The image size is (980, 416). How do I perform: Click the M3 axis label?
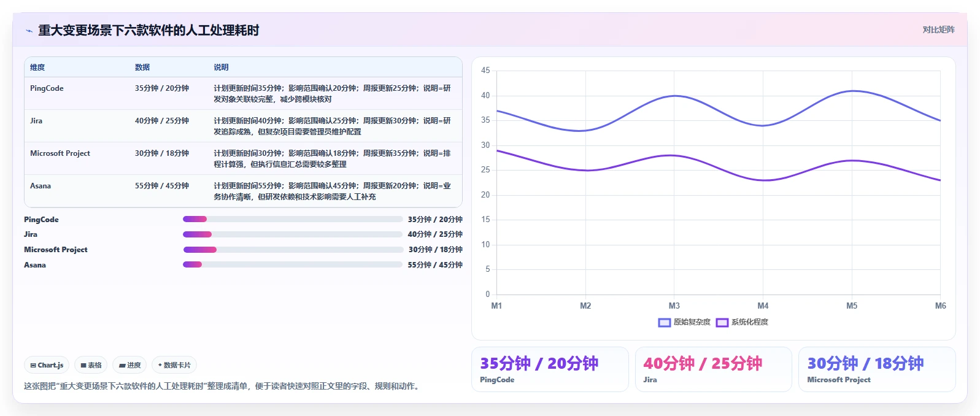point(674,306)
